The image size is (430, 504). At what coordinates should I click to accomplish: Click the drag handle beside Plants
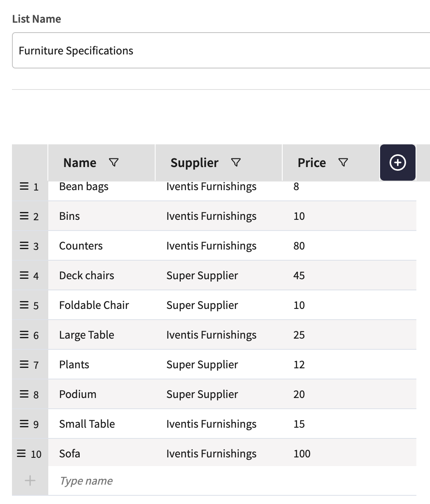(24, 364)
